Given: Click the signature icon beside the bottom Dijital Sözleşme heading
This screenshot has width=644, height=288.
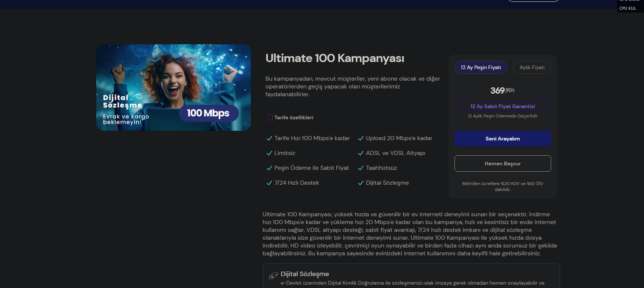Looking at the screenshot, I should coord(274,275).
